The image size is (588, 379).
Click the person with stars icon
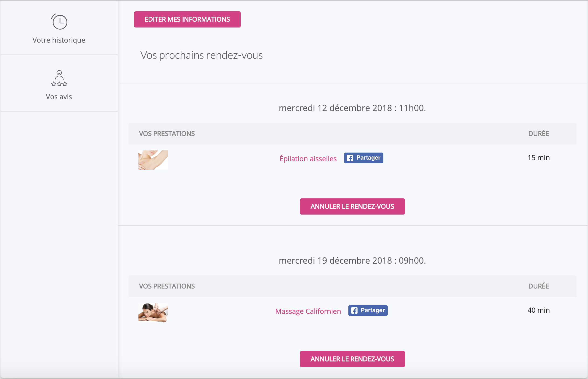[59, 78]
